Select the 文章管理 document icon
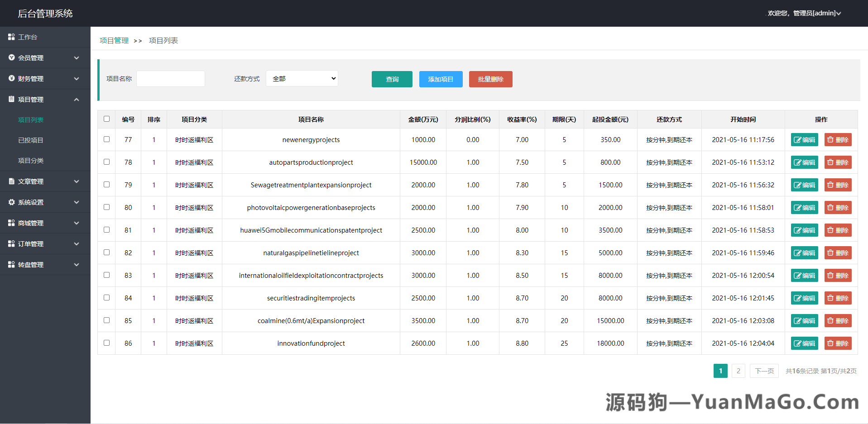The width and height of the screenshot is (868, 424). point(11,181)
